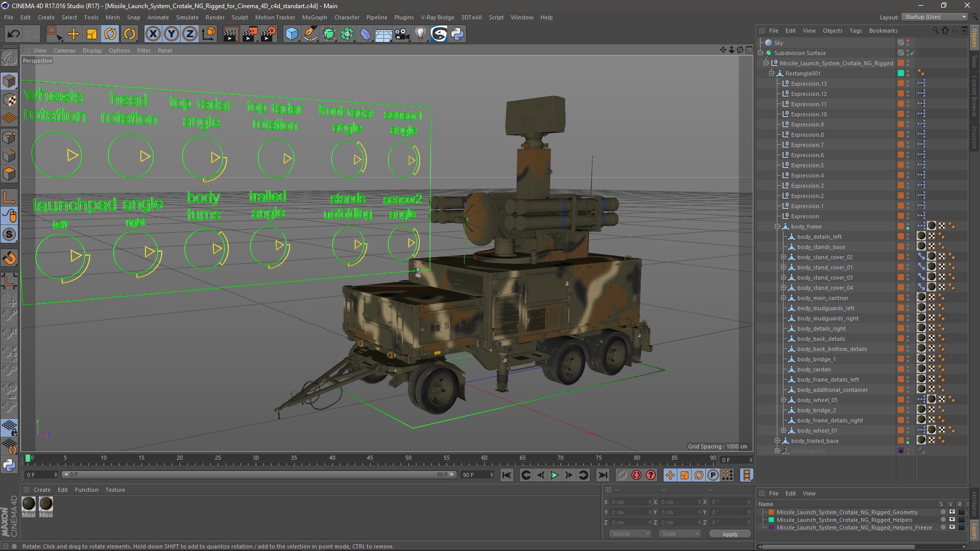Go to end of animation
Screen dimensions: 980x551
603,475
